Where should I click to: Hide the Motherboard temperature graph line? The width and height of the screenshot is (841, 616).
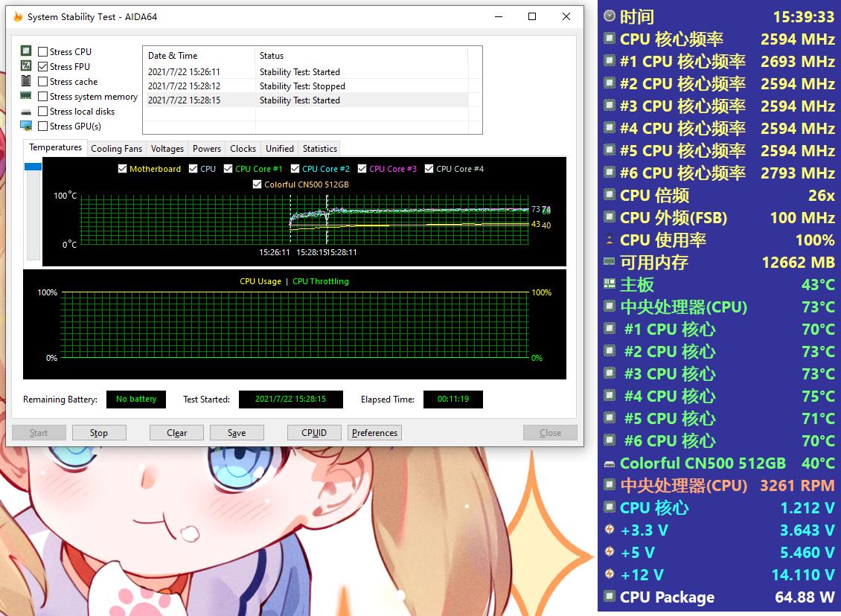point(122,169)
